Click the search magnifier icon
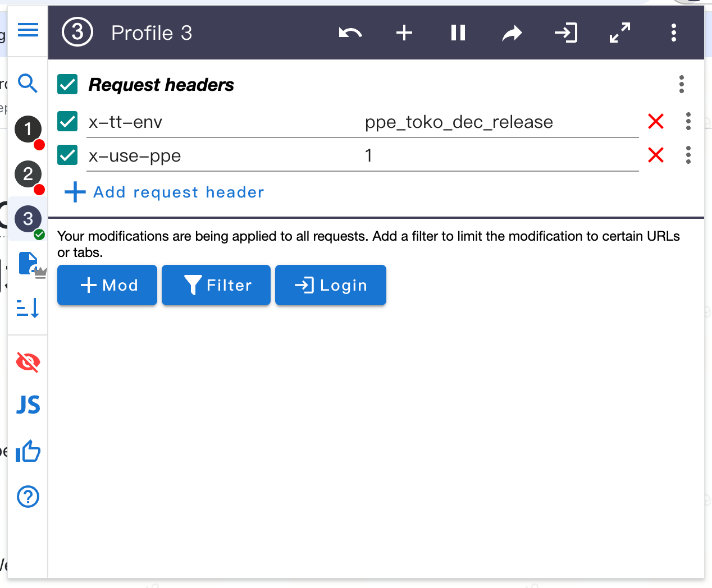 (28, 83)
